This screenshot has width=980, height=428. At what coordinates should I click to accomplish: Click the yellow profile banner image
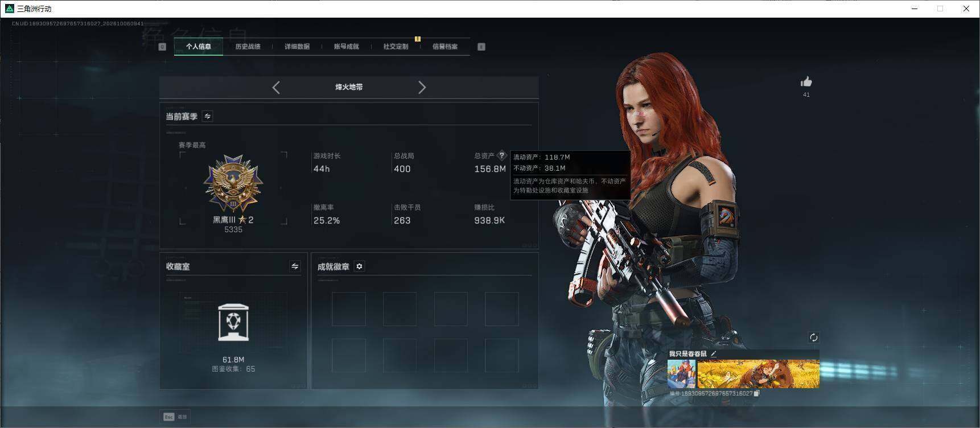click(758, 374)
